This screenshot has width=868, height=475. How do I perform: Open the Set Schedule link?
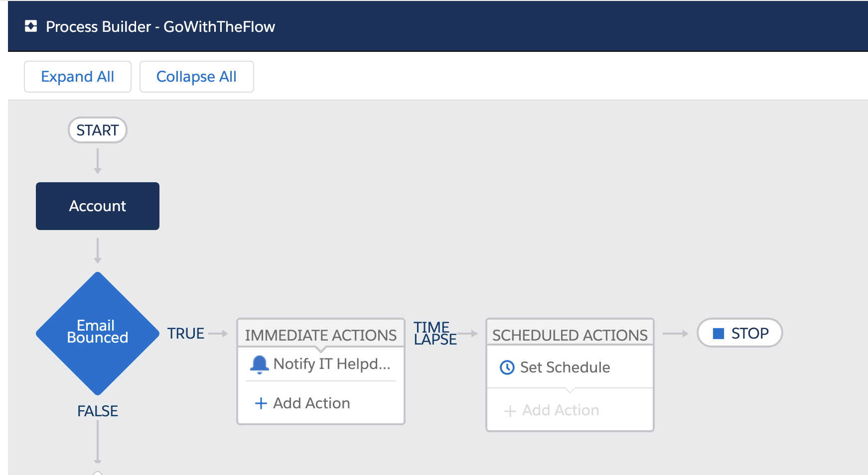[x=565, y=367]
